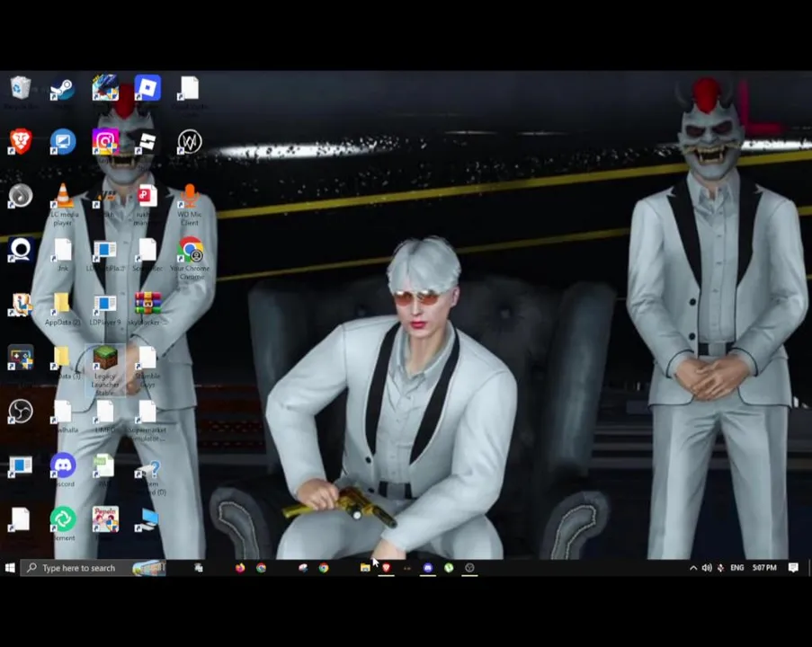Launch Steam from the desktop

pos(63,88)
